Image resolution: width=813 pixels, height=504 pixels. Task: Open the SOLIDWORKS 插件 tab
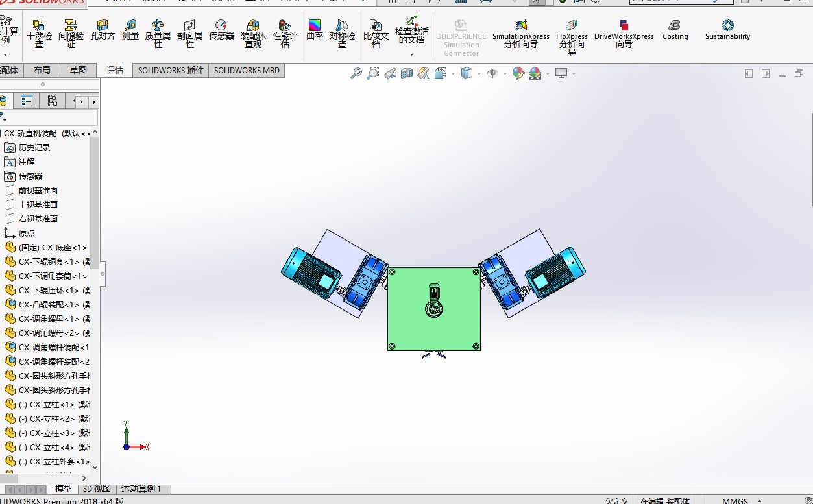171,70
